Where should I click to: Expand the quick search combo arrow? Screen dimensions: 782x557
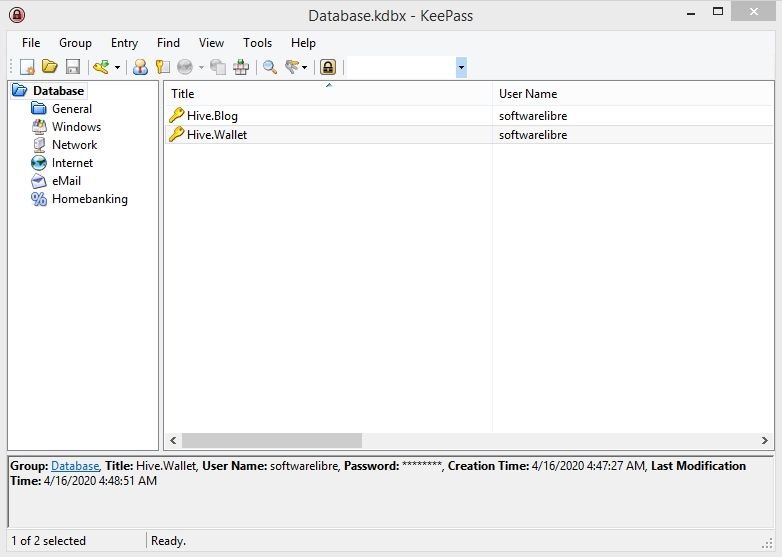click(x=461, y=67)
